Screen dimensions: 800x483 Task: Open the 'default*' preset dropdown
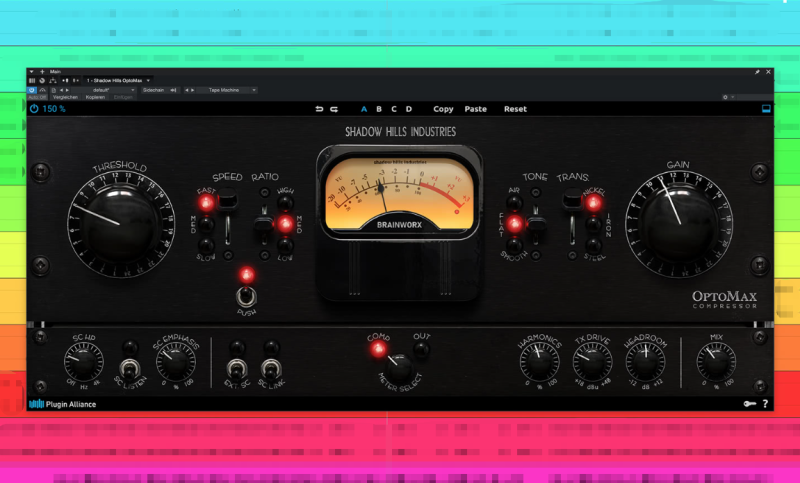pyautogui.click(x=104, y=90)
